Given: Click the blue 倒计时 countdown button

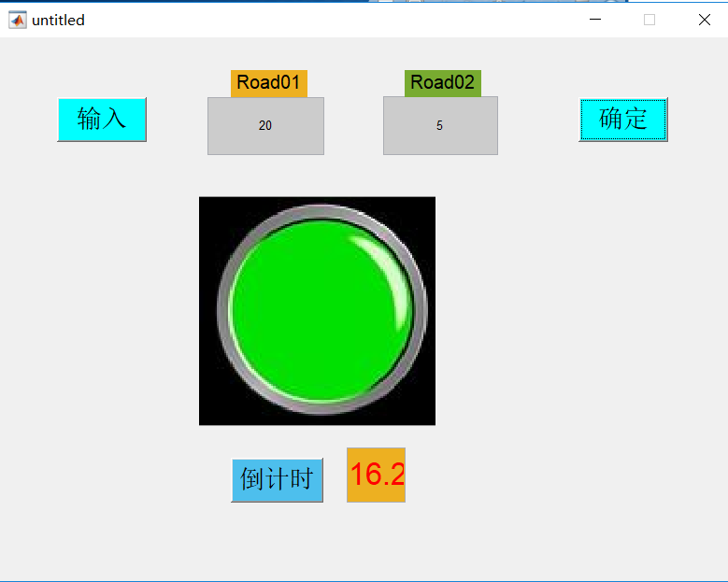Looking at the screenshot, I should tap(278, 480).
